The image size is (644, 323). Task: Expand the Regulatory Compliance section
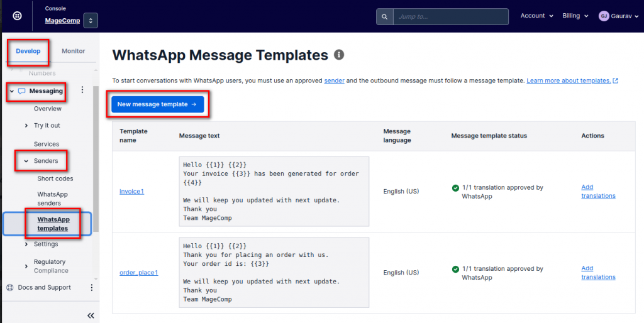[26, 266]
